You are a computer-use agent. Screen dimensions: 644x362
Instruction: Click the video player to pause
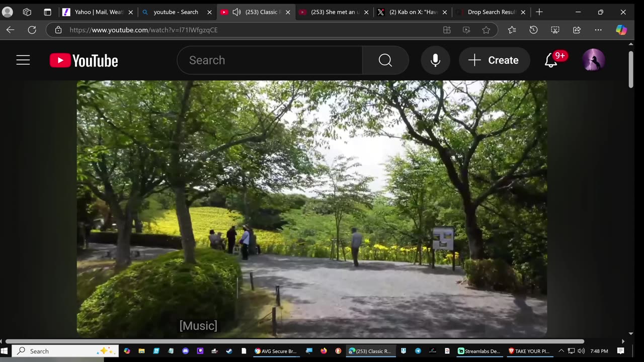tap(312, 209)
